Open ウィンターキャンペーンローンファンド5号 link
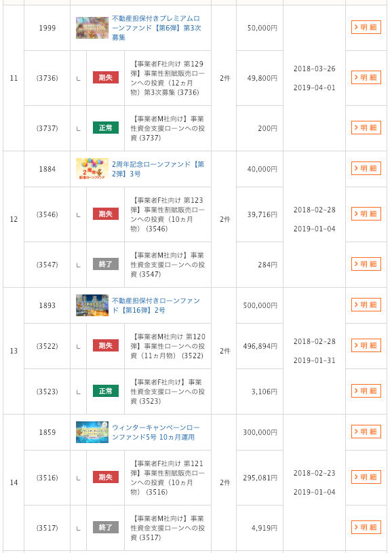392x553 pixels. tap(156, 432)
